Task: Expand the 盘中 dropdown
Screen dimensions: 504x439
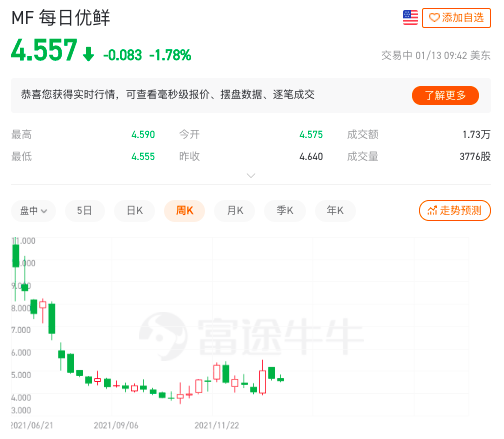Action: point(33,211)
